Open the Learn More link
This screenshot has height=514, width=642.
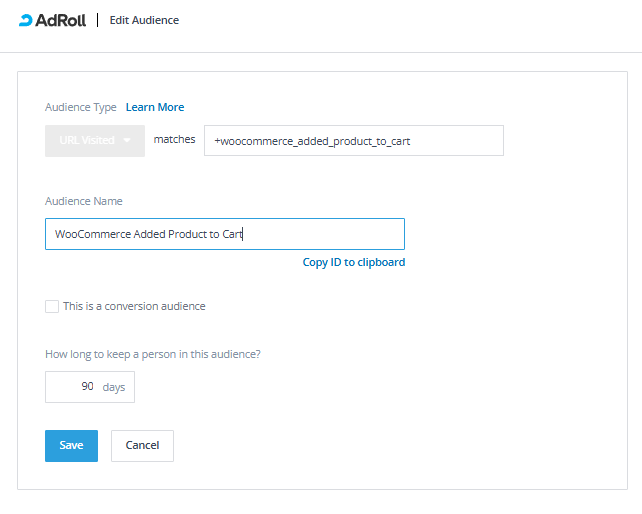coord(155,107)
